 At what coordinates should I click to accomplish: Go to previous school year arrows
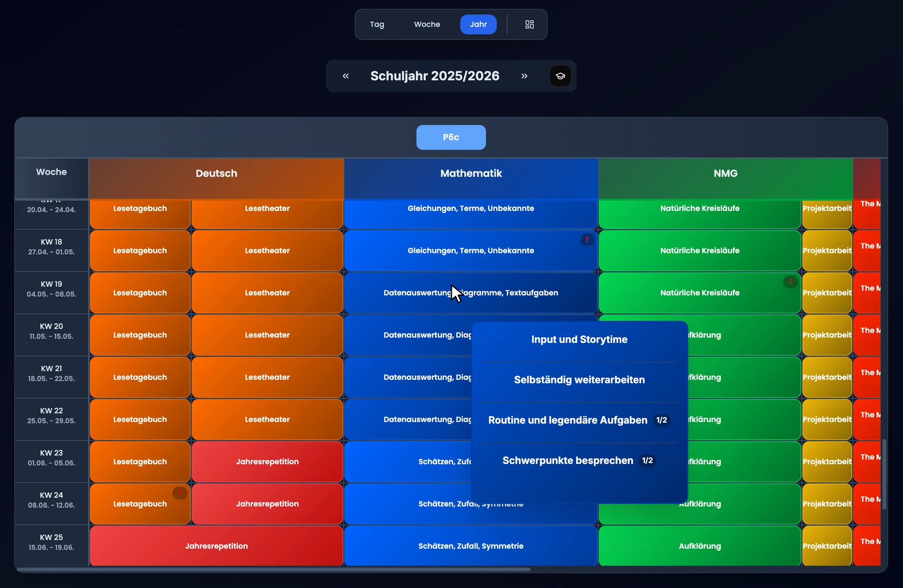(346, 76)
